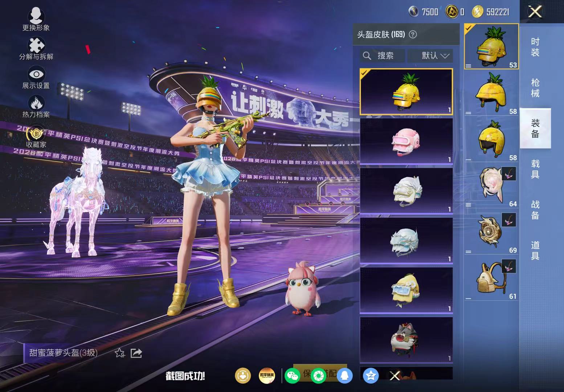564x392 pixels.
Task: Click the silver coin icon beside 7500
Action: tap(413, 12)
